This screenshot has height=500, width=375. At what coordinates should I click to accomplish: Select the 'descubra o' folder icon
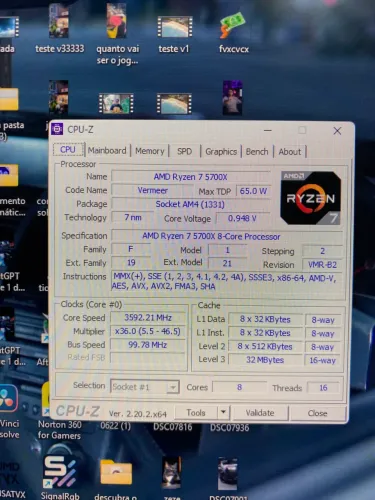pyautogui.click(x=116, y=478)
